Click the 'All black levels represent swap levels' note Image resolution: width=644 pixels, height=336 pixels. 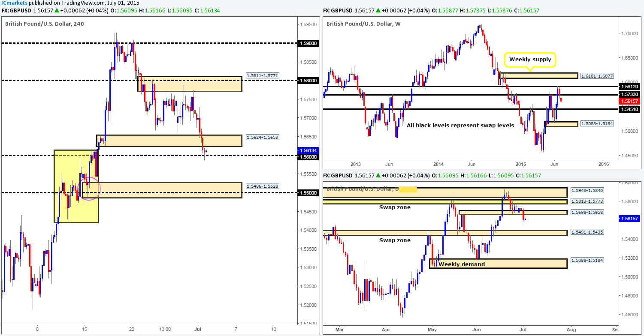(x=460, y=126)
